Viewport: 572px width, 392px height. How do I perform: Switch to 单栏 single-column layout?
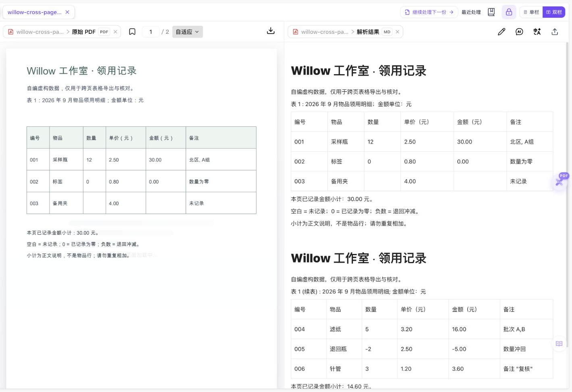(531, 12)
